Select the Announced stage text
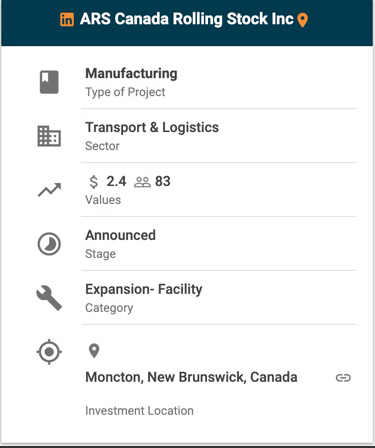 (x=120, y=235)
